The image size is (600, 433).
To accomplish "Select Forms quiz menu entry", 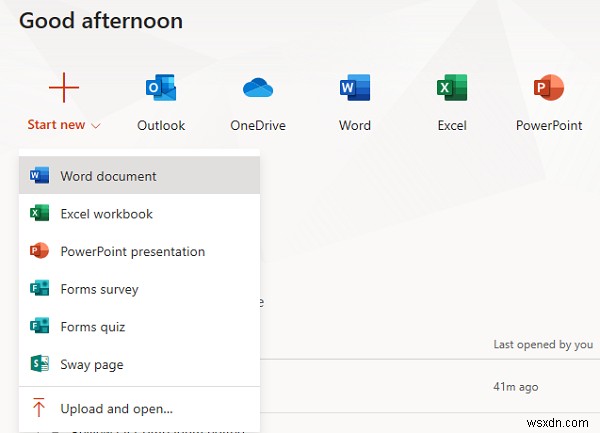I will coord(139,326).
